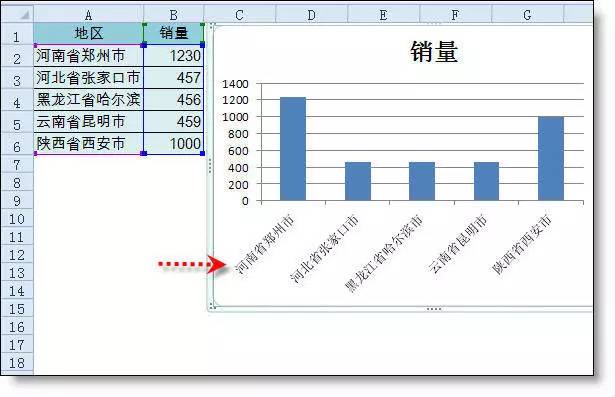Click the chart title 销量
The height and width of the screenshot is (397, 615).
(434, 52)
